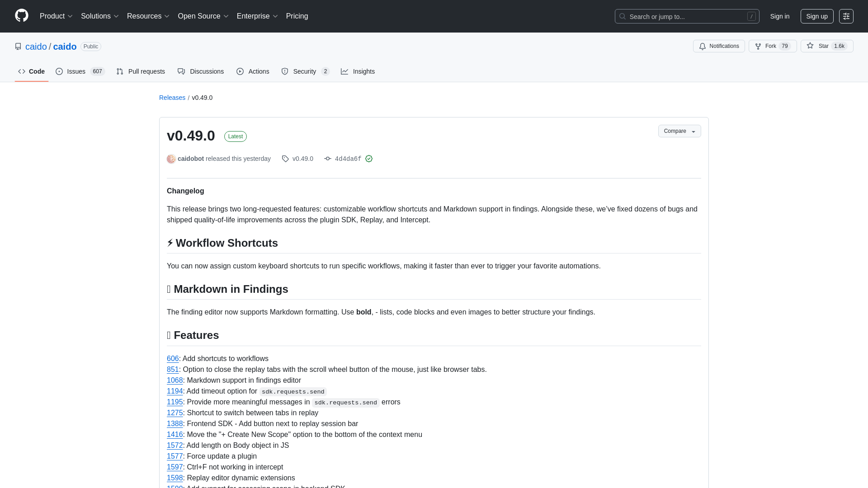This screenshot has width=868, height=488.
Task: Open commit 4d4da6f
Action: [x=348, y=159]
